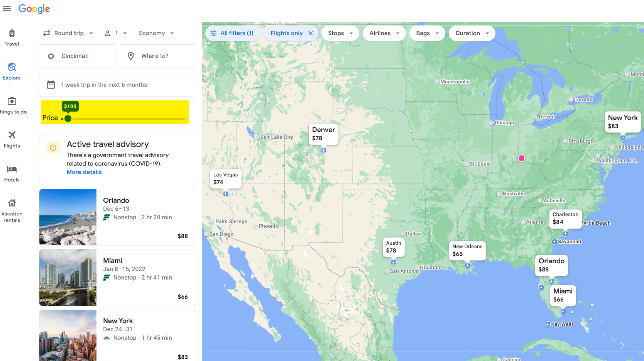
Task: Click the Houston city marker
Action: coord(417,268)
